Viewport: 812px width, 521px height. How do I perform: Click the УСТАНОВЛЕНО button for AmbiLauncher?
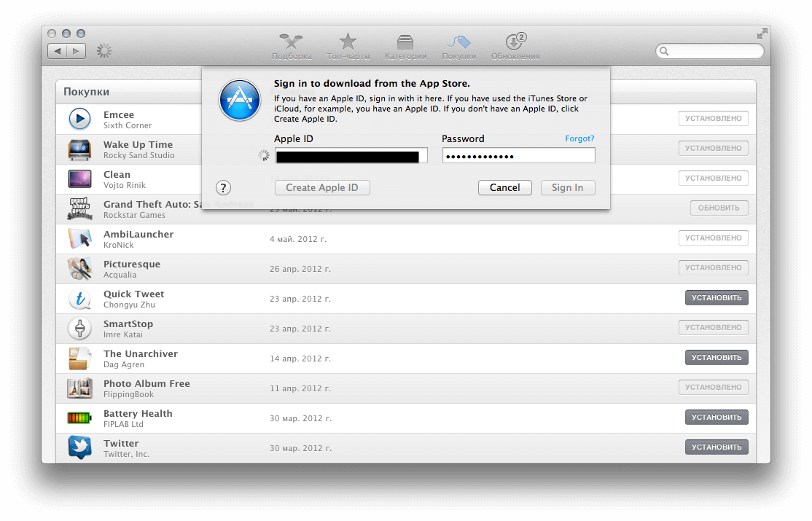(x=713, y=238)
